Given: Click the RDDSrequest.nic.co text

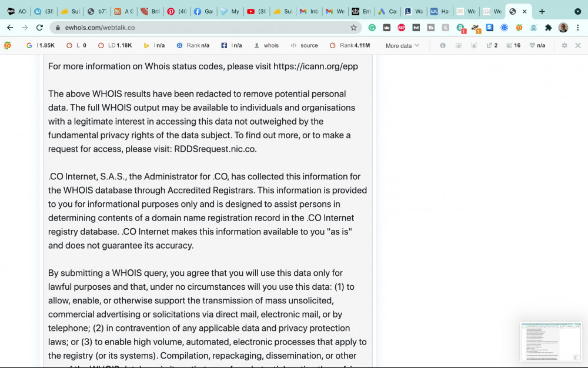Looking at the screenshot, I should click(215, 149).
